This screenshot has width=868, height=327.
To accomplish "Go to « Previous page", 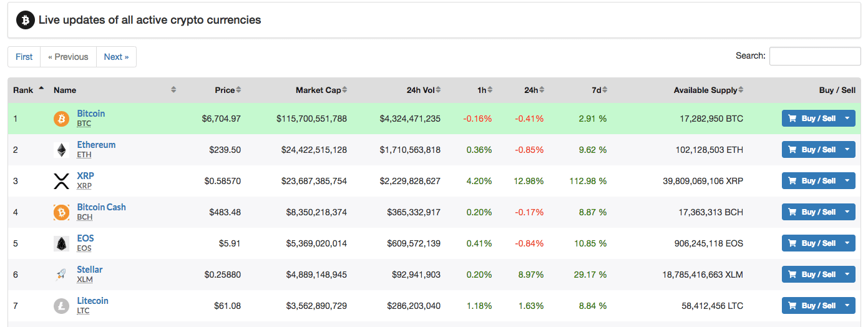I will point(69,57).
